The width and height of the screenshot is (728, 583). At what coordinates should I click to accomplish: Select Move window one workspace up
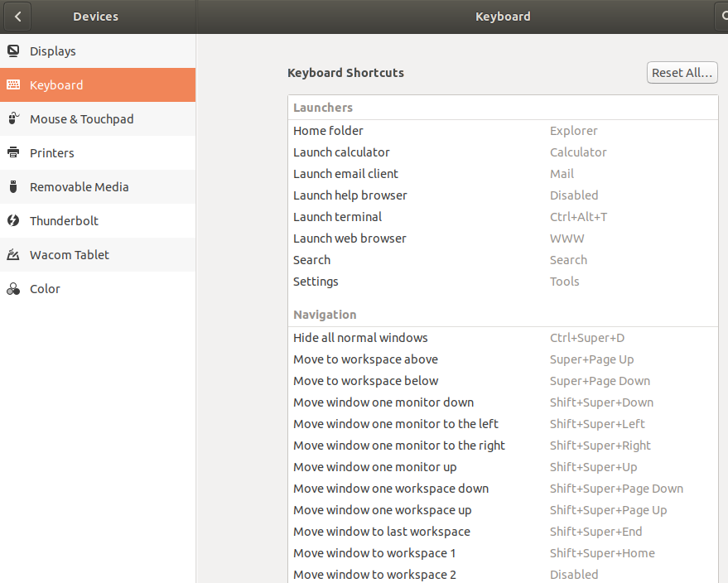(x=503, y=510)
